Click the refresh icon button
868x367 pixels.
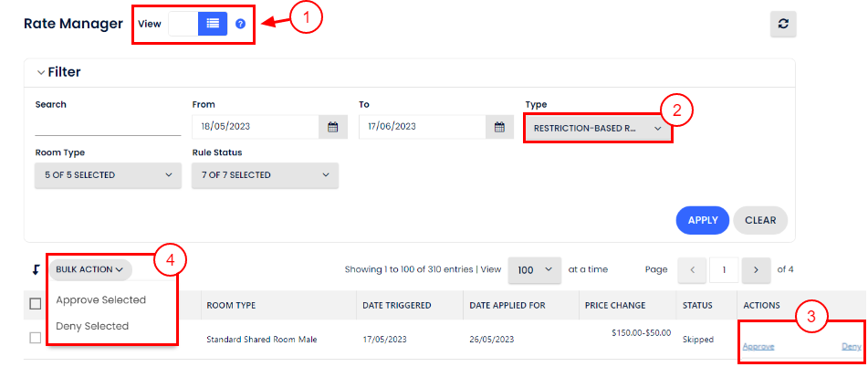(783, 24)
